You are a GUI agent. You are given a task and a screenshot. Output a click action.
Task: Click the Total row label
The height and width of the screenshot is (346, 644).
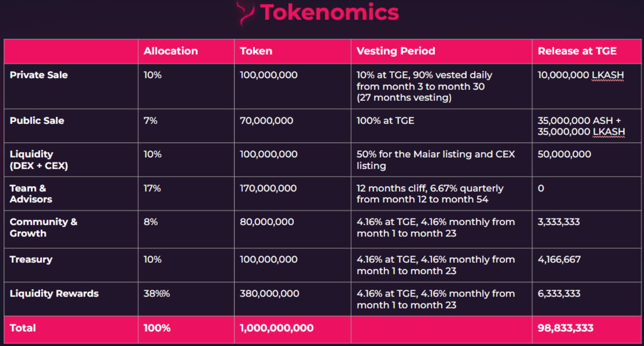23,327
